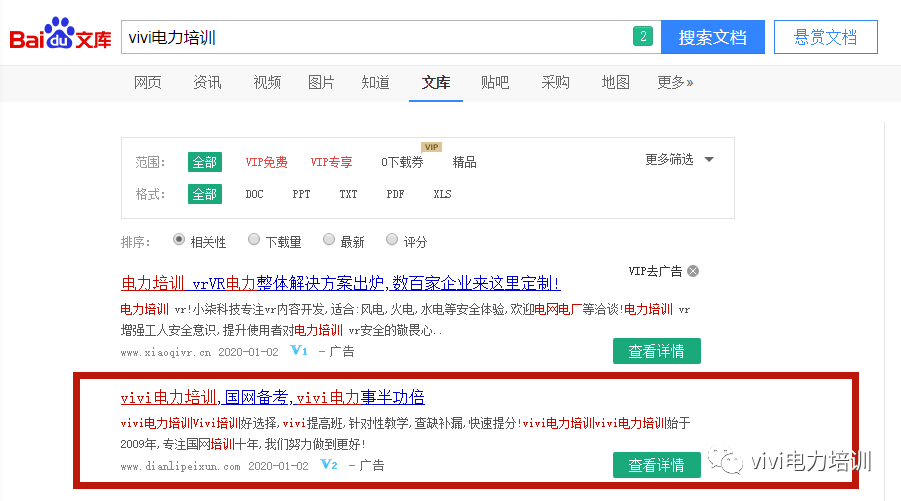Select the 评分 sort radio button

tap(391, 240)
